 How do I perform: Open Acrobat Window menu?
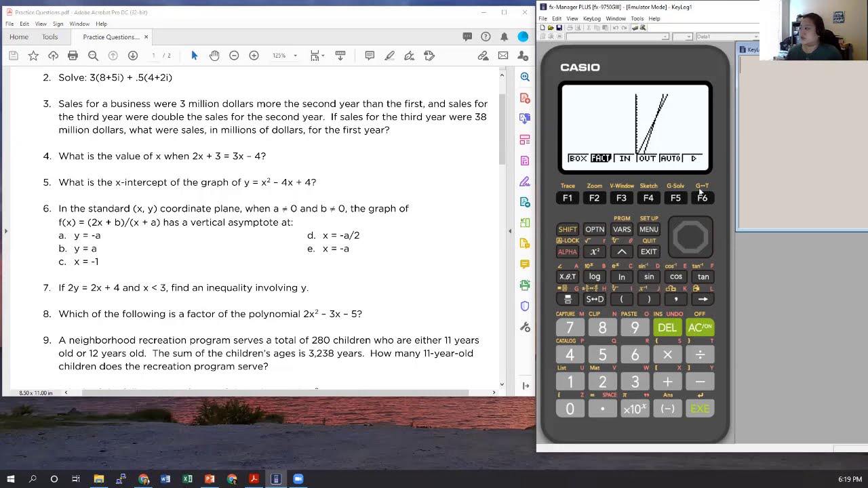click(79, 24)
